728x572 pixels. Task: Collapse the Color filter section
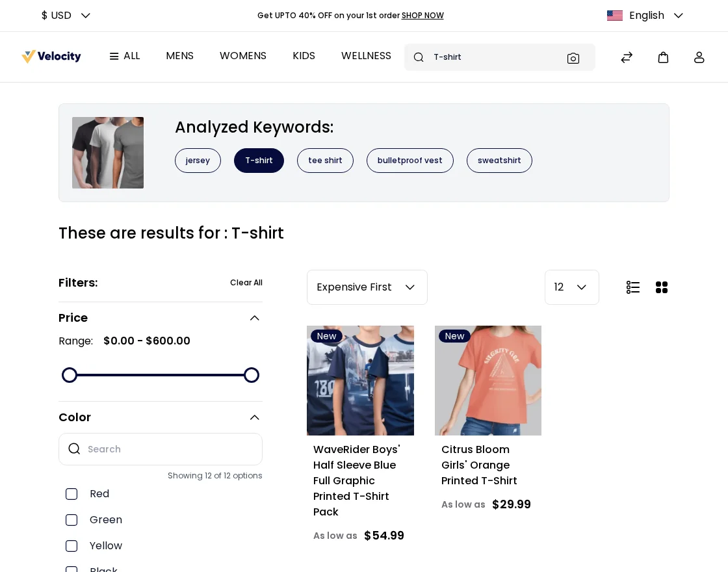pyautogui.click(x=254, y=417)
